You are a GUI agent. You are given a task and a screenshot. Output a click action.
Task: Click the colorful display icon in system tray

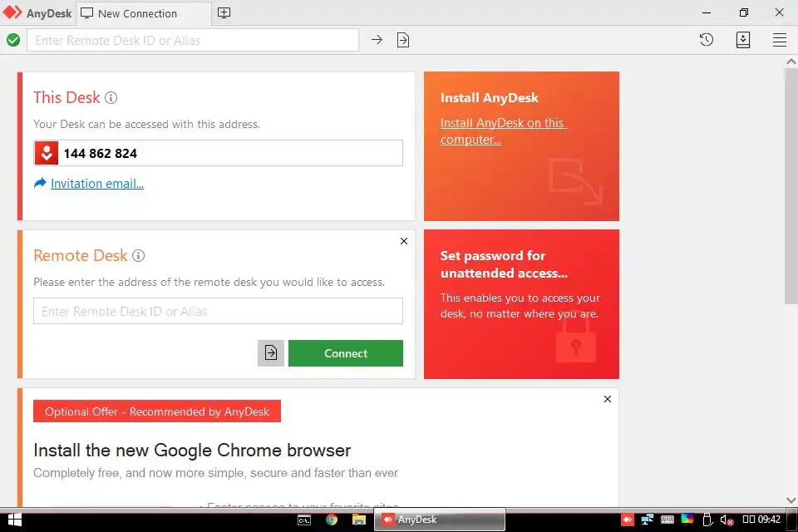pyautogui.click(x=687, y=520)
